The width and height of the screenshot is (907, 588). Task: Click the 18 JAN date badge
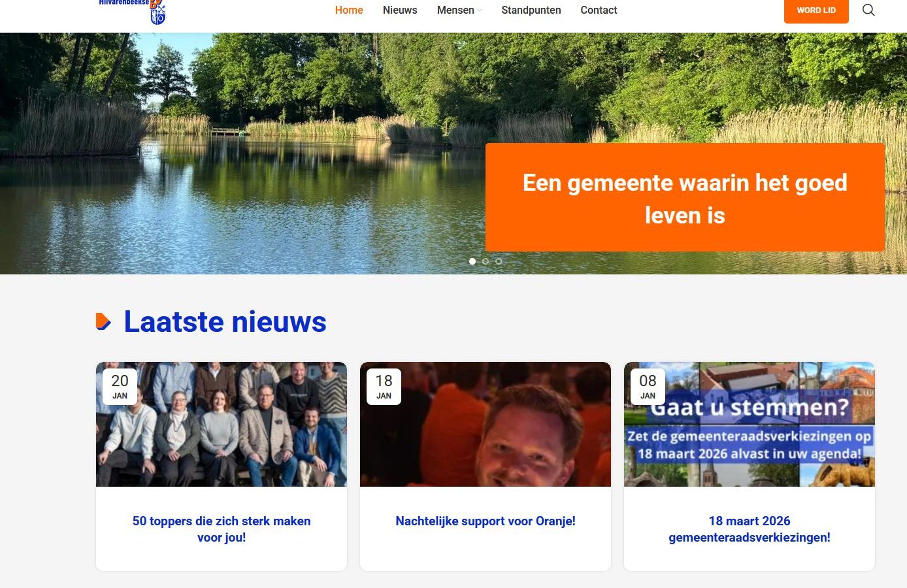(x=384, y=387)
